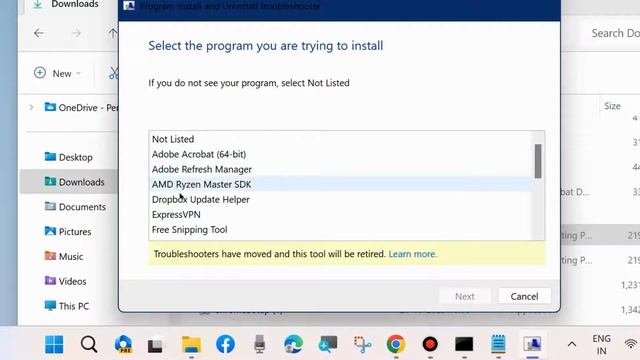Open This PC in Explorer sidebar
640x360 pixels.
click(67, 306)
